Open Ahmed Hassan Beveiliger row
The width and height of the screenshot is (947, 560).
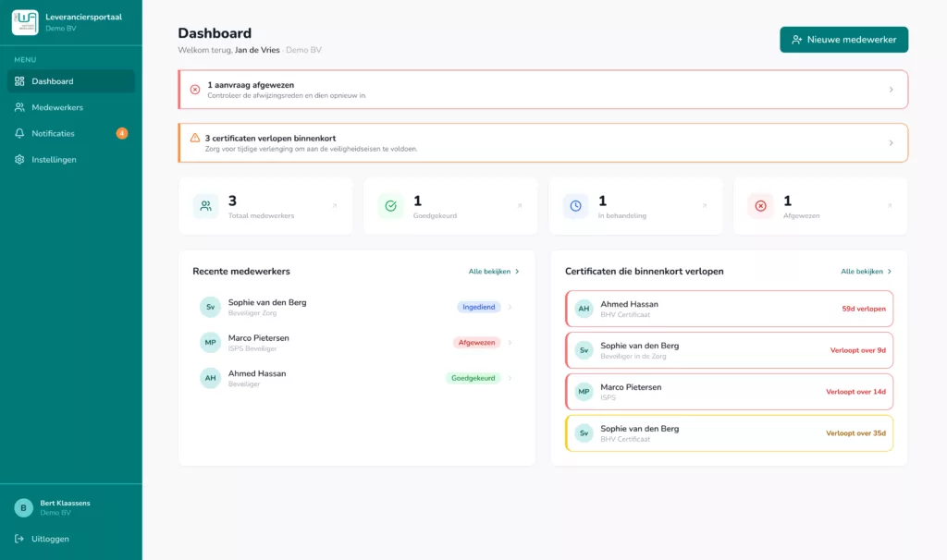click(356, 378)
